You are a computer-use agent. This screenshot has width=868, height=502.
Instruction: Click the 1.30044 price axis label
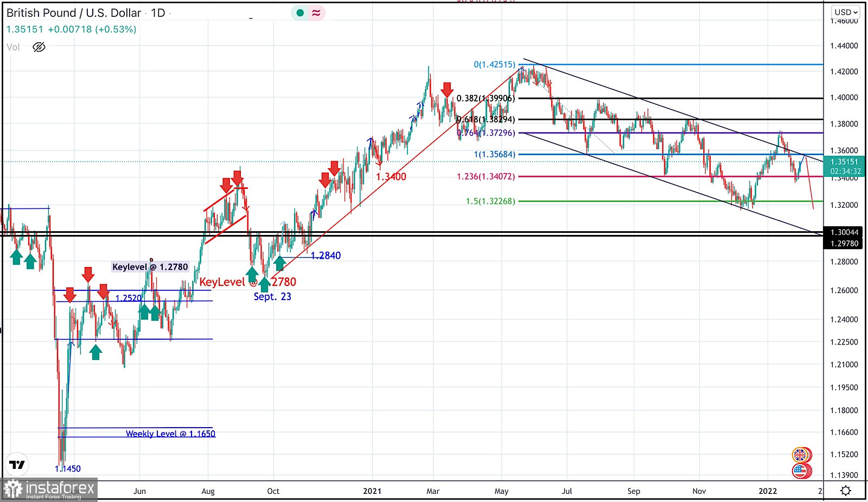click(844, 232)
